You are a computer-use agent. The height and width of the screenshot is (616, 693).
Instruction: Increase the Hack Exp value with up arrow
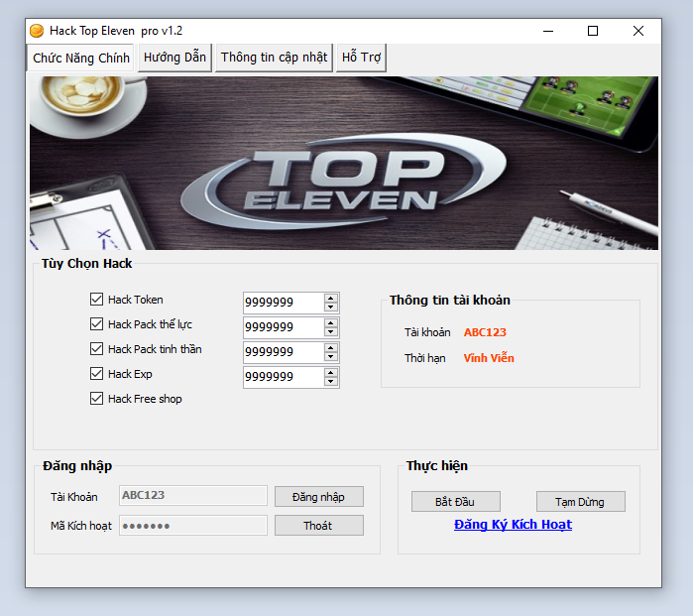tap(331, 372)
